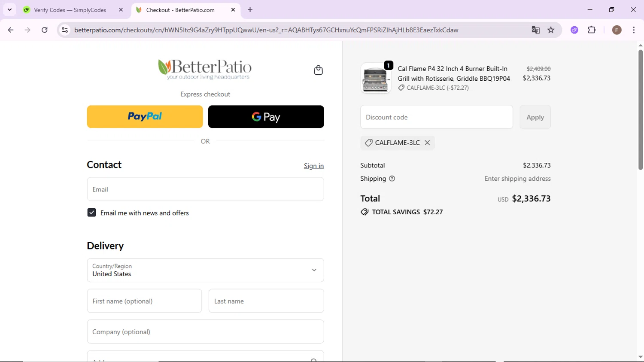Minimize the Chrome window
Viewport: 644px width, 362px height.
pyautogui.click(x=590, y=9)
